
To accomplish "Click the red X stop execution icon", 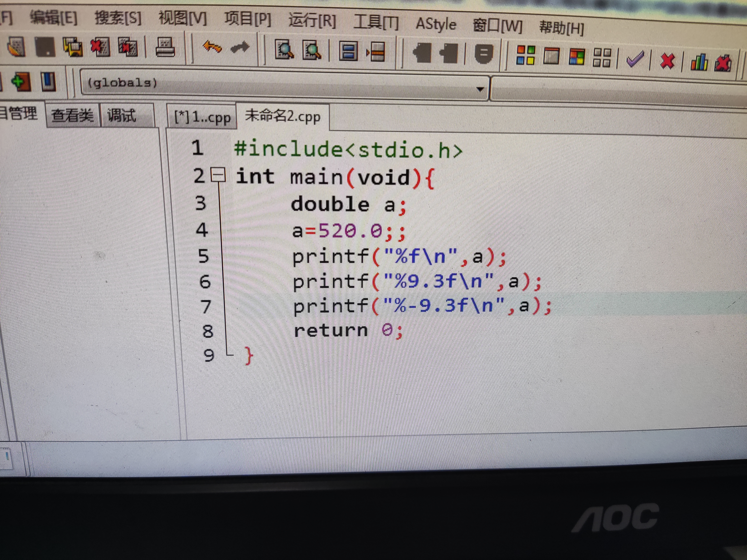I will click(667, 61).
